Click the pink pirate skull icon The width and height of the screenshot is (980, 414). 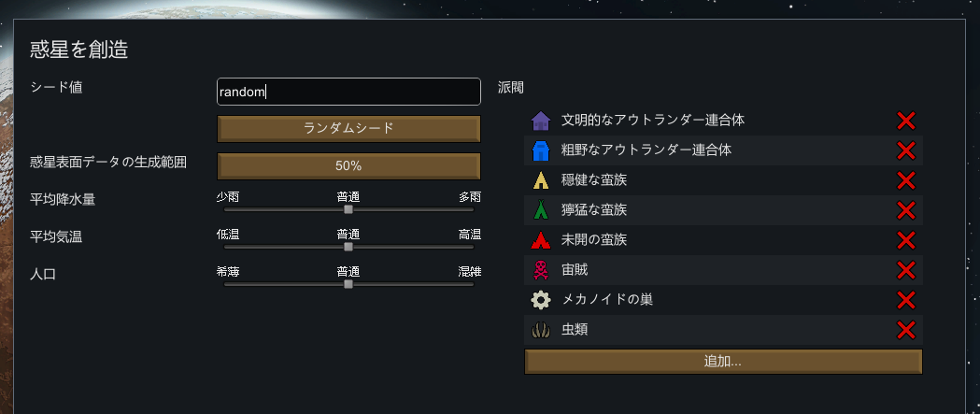pyautogui.click(x=540, y=270)
